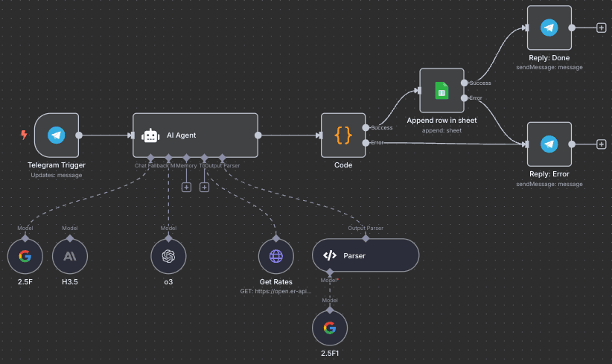Viewport: 612px width, 364px height.
Task: Open the Get Rates HTTP tool node
Action: click(276, 256)
